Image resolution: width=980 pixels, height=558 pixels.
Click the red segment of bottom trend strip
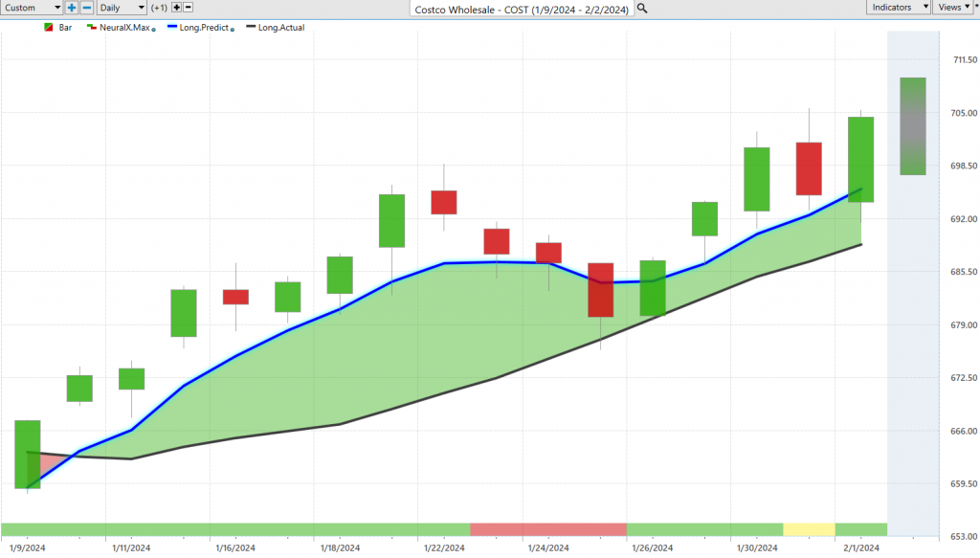tap(548, 529)
